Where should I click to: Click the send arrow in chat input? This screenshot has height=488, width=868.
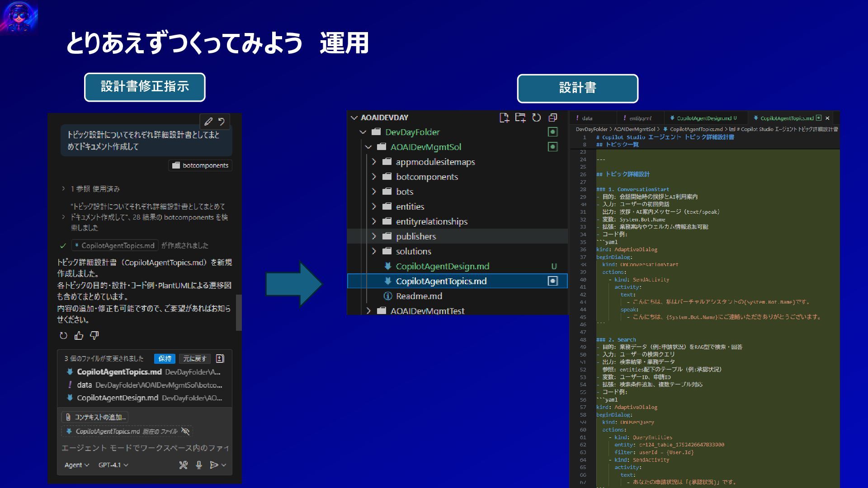pyautogui.click(x=214, y=465)
